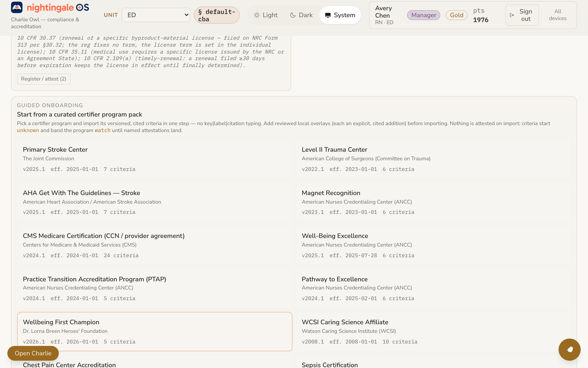
Task: Choose the Magnet Recognition pack
Action: coord(433,202)
